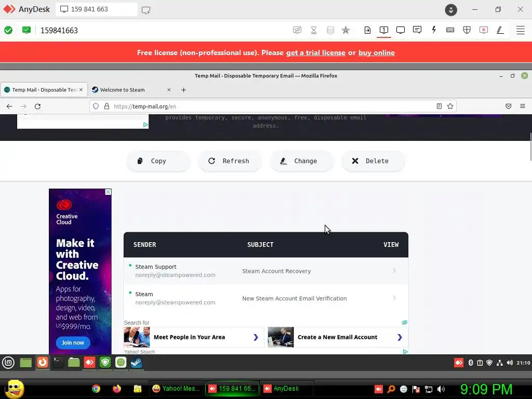Open the Pocket save icon in Firefox

coord(508,106)
